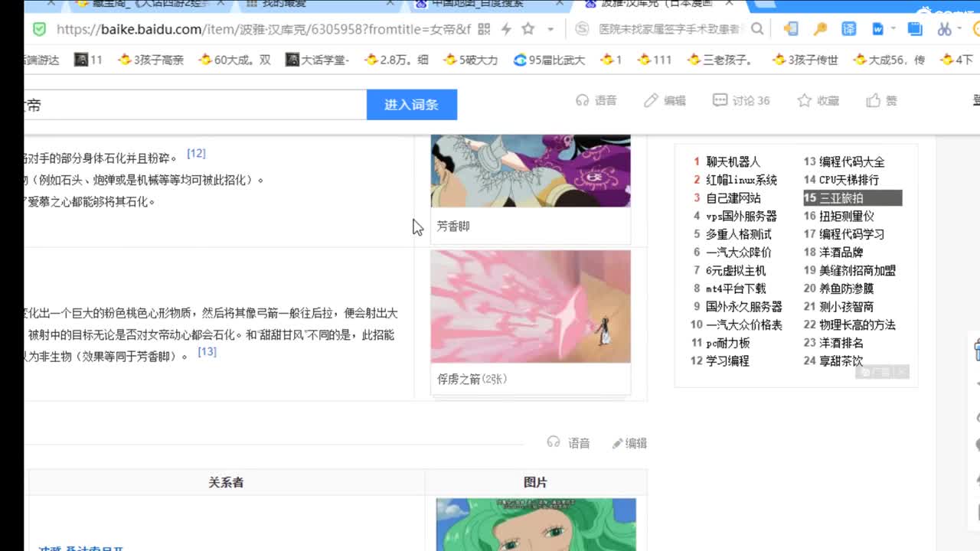Image resolution: width=980 pixels, height=551 pixels.
Task: Open bookmark '111'
Action: (x=654, y=59)
